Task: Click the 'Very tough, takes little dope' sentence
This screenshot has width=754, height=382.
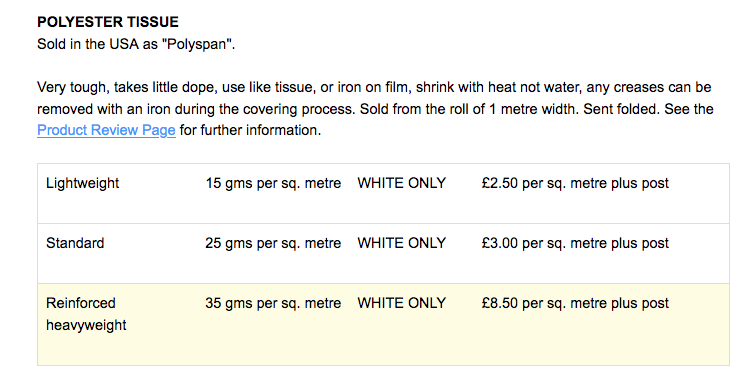Action: click(x=374, y=88)
